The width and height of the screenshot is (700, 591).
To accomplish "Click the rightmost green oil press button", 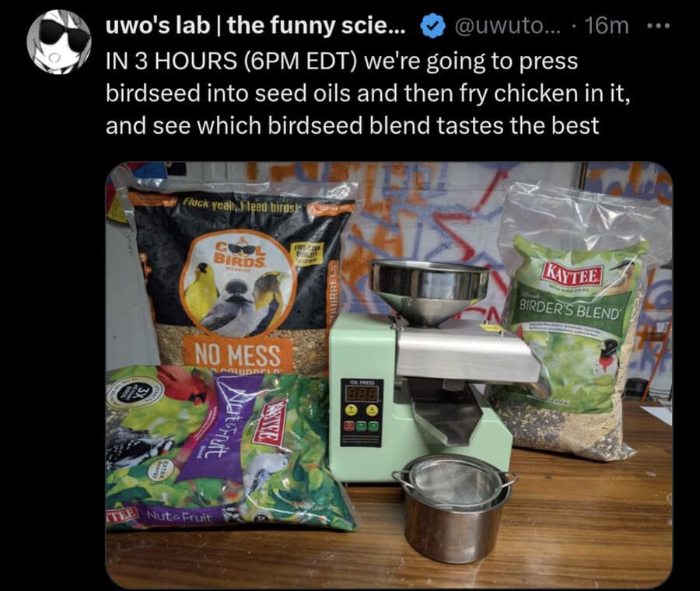I will (x=373, y=426).
